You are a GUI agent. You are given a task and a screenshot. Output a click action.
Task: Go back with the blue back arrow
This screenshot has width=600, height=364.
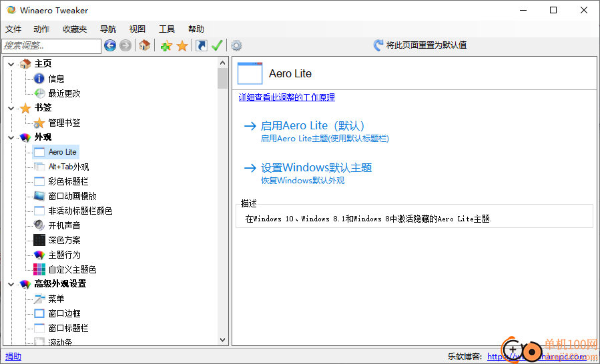(110, 46)
